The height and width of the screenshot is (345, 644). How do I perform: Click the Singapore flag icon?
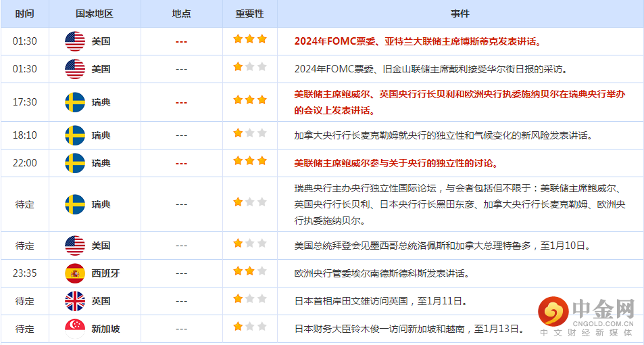pos(75,329)
